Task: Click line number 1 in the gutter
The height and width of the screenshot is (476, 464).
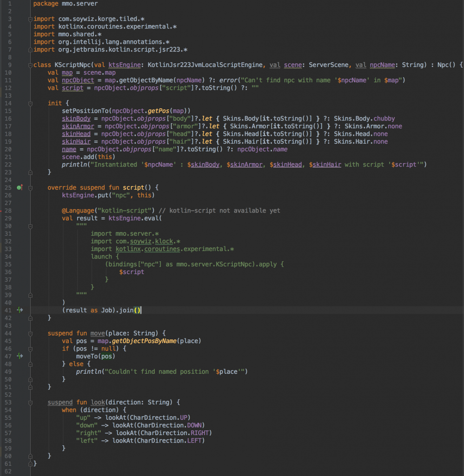Action: (x=10, y=4)
